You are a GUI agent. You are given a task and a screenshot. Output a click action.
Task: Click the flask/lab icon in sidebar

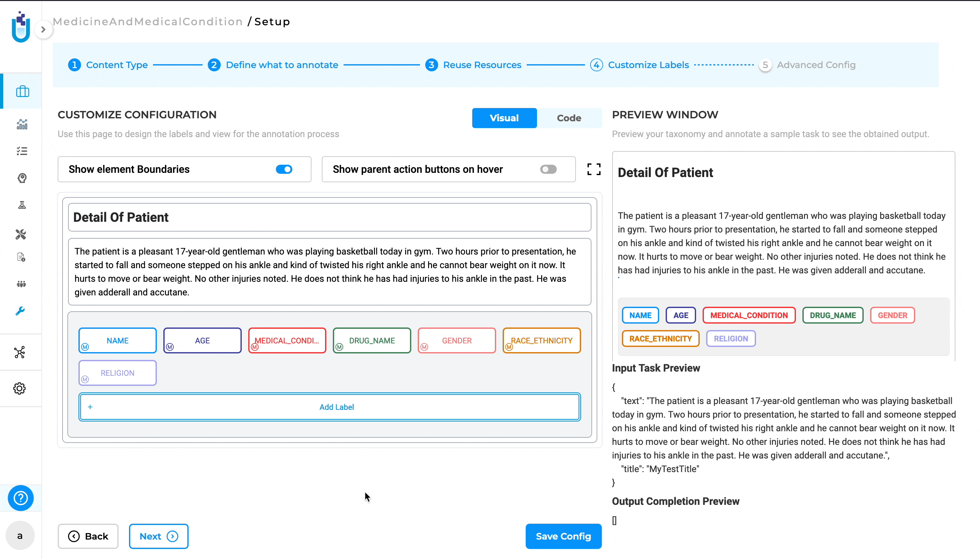pos(21,205)
